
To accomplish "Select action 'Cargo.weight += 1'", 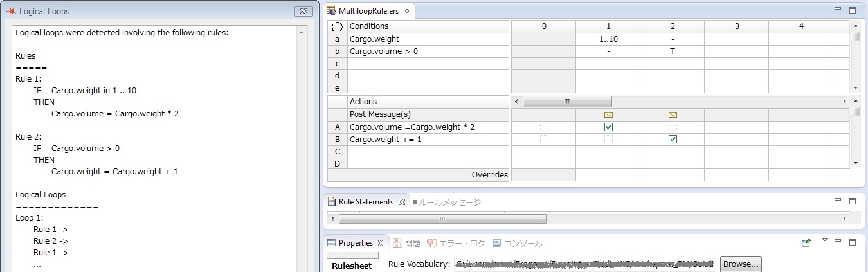I will (428, 140).
